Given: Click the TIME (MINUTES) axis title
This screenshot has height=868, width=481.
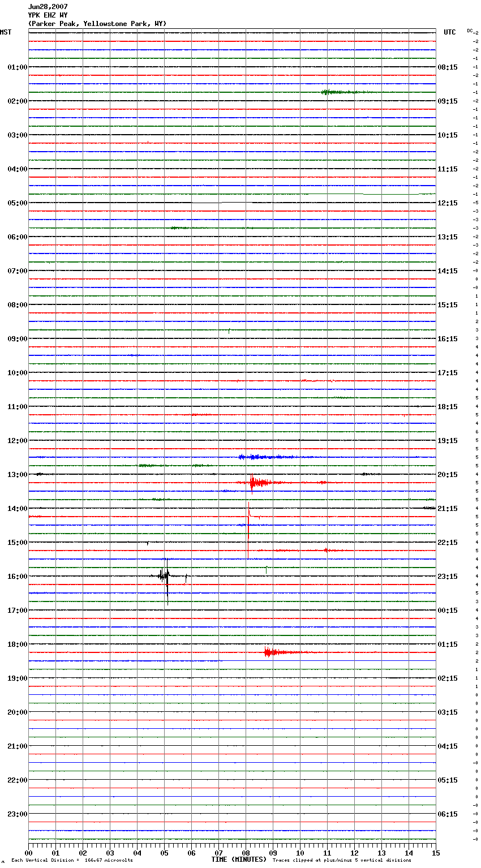Looking at the screenshot, I should pyautogui.click(x=239, y=860).
